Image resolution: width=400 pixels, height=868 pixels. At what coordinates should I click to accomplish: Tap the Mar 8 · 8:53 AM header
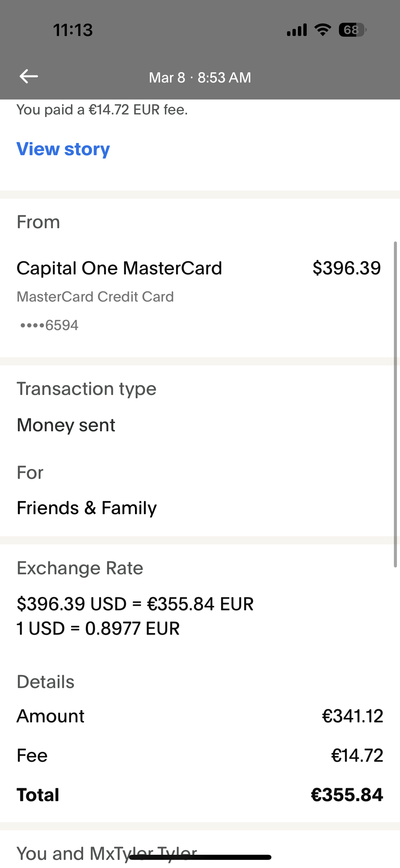click(x=200, y=77)
